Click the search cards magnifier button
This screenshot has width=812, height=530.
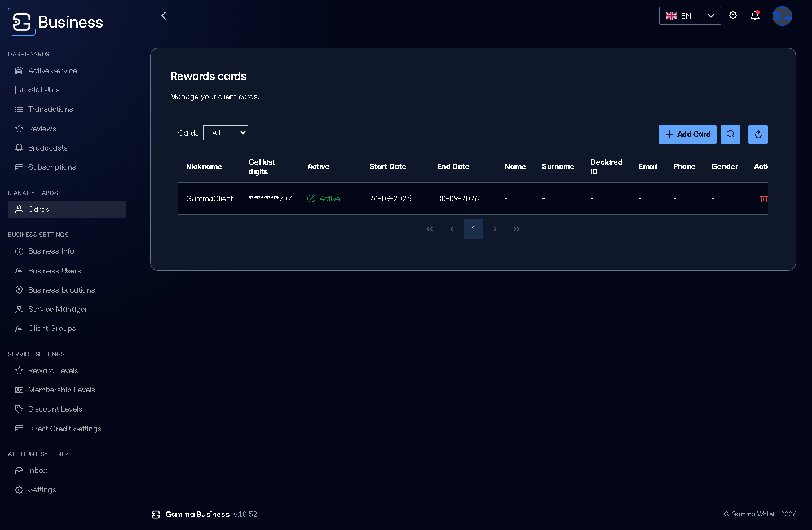pos(730,134)
